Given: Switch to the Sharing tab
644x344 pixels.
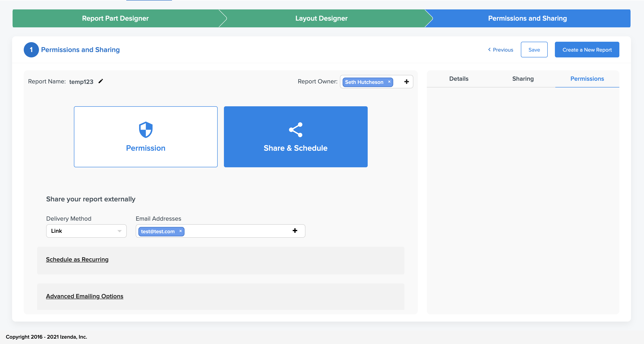Looking at the screenshot, I should (x=523, y=79).
